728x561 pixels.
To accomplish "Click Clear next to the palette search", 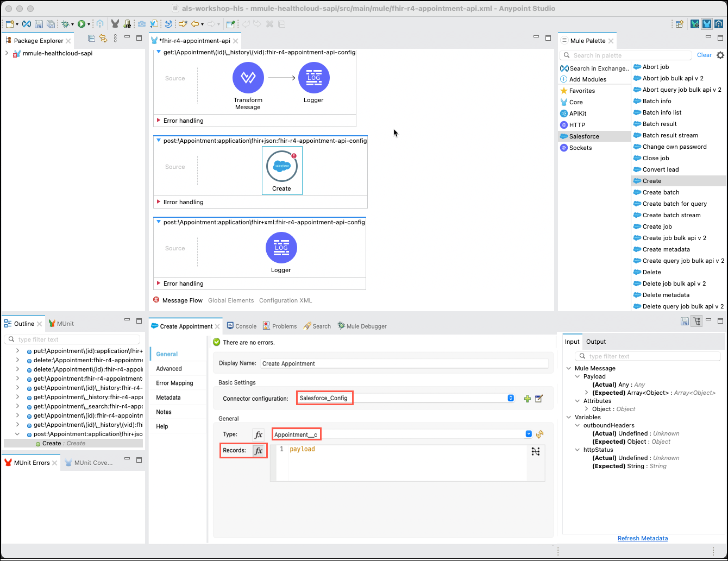I will [704, 55].
